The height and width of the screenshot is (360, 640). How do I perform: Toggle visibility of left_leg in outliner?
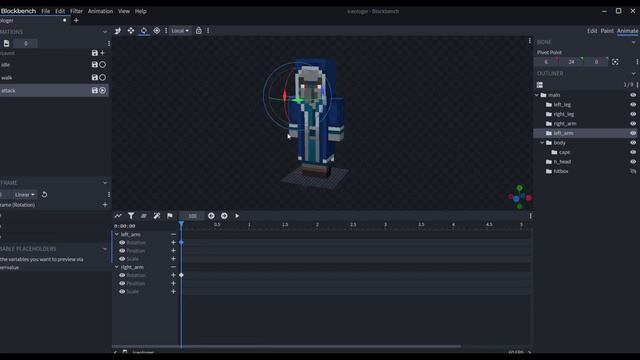coord(633,104)
